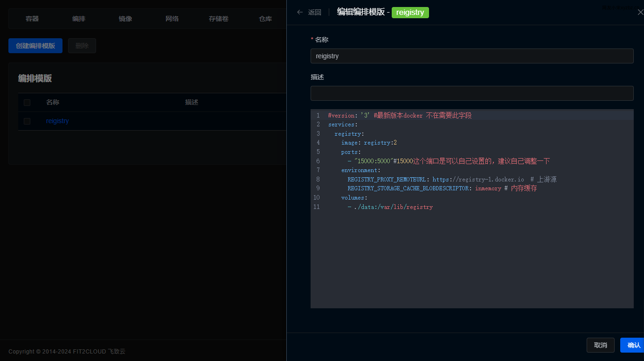
Task: Click the back arrow icon in drawer header
Action: (300, 12)
